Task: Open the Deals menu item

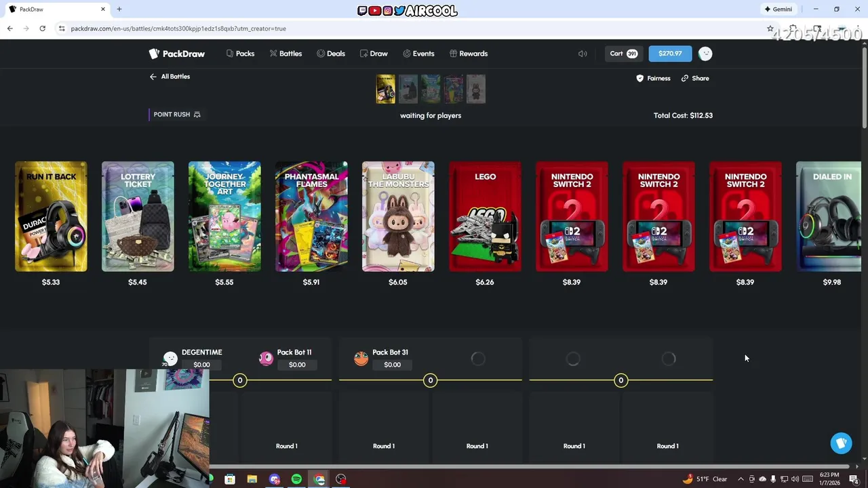Action: pyautogui.click(x=331, y=54)
